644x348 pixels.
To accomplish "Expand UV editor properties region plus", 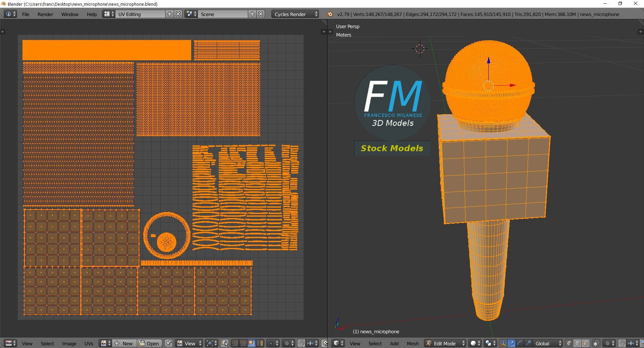I will click(x=324, y=31).
